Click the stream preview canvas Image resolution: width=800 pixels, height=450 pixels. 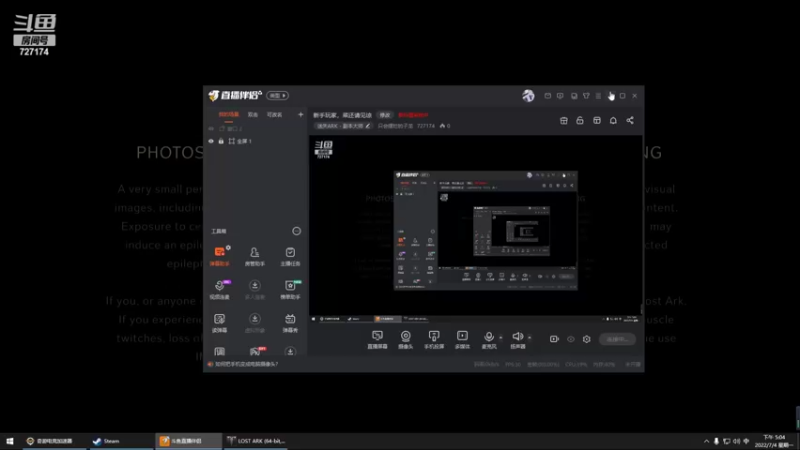tap(475, 230)
